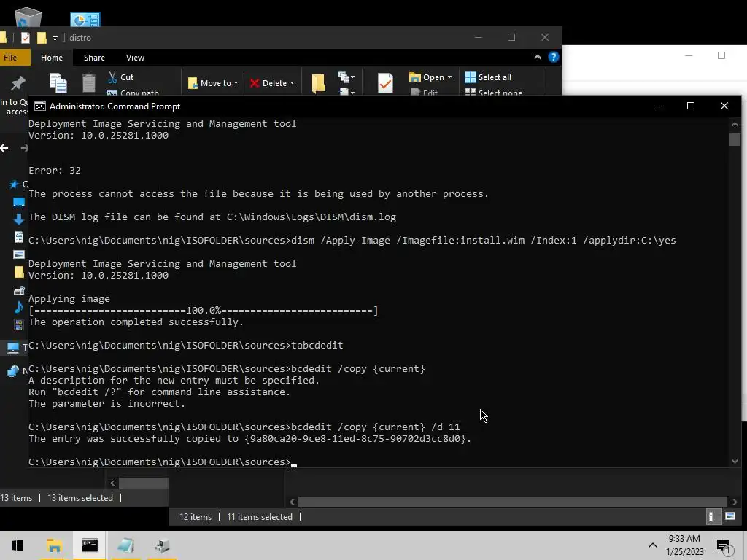Select the Pictures icon in navigation pane
The width and height of the screenshot is (747, 560).
[18, 254]
